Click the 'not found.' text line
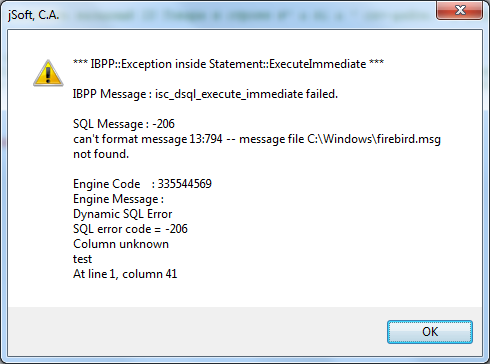This screenshot has height=364, width=490. tap(101, 154)
